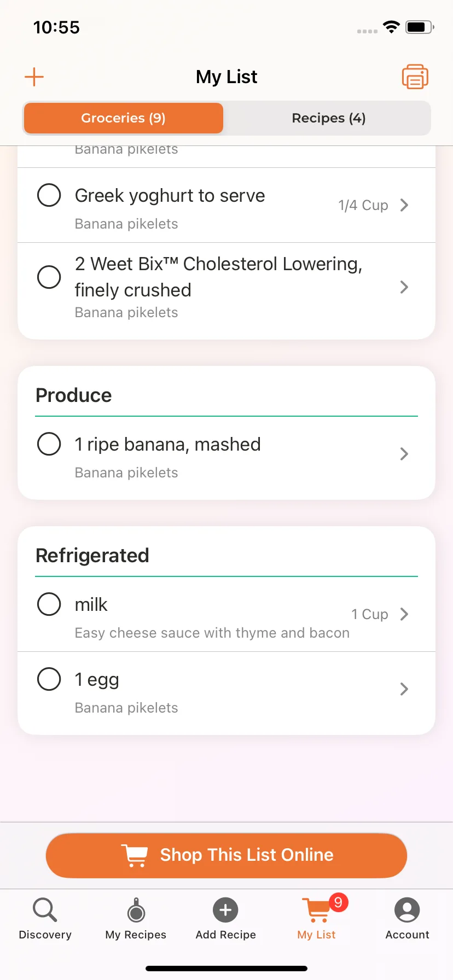Image resolution: width=453 pixels, height=980 pixels.
Task: Open the Easy cheese sauce recipe label
Action: [x=212, y=633]
